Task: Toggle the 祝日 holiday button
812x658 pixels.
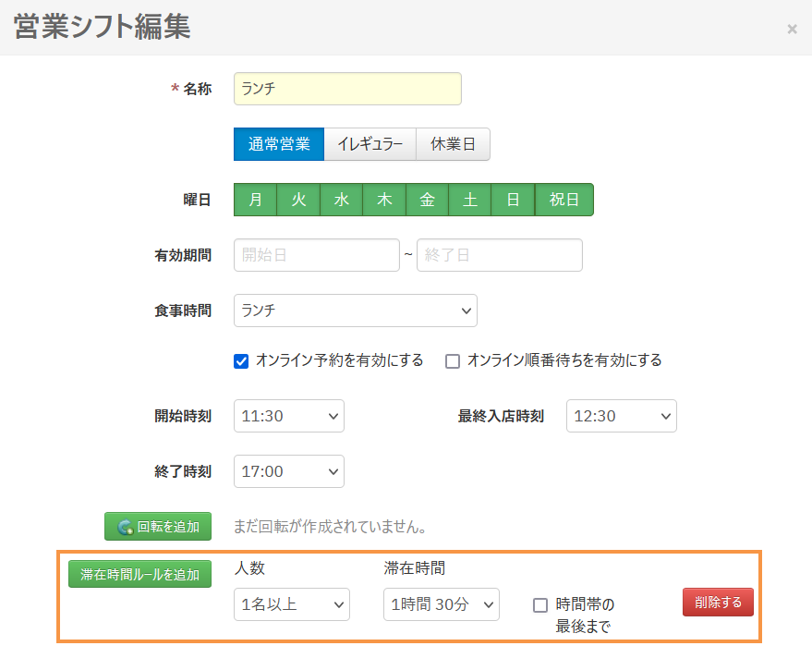Action: [x=564, y=200]
